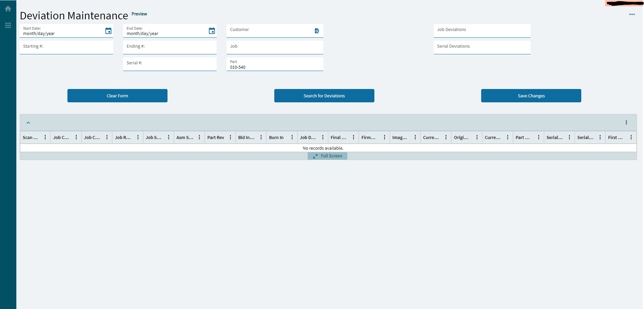The width and height of the screenshot is (644, 309).
Task: Open the Part ... column menu dots
Action: [x=539, y=137]
